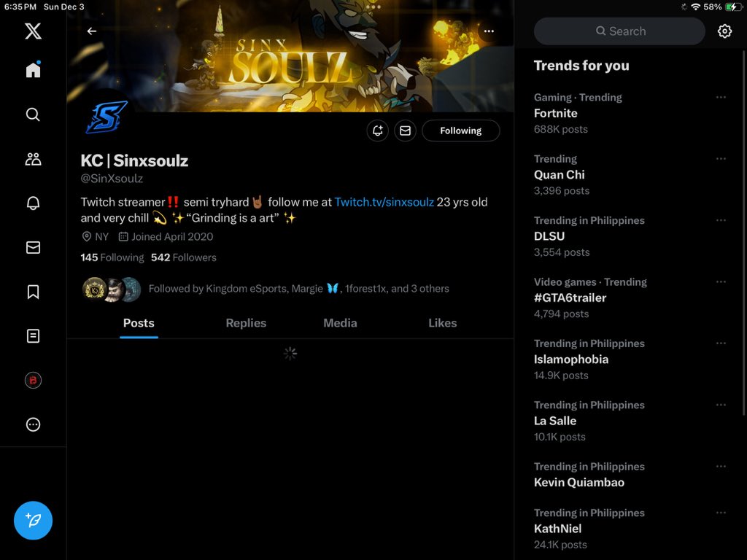Open Communities icon in sidebar

[33, 159]
